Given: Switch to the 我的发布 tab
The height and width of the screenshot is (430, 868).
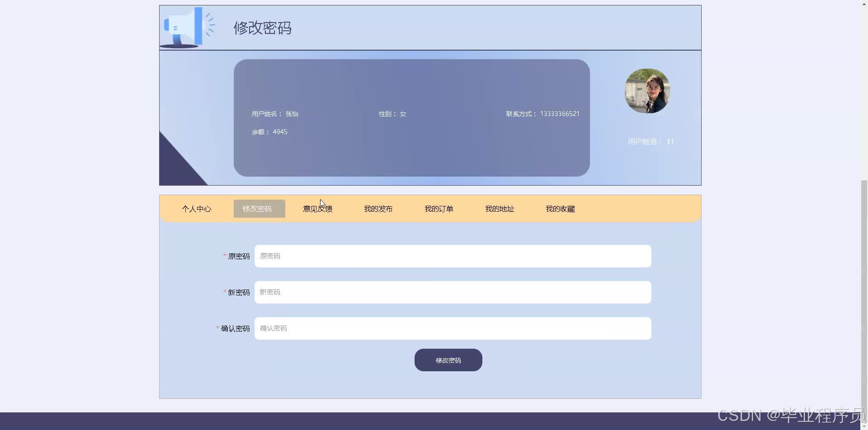Looking at the screenshot, I should (x=378, y=209).
